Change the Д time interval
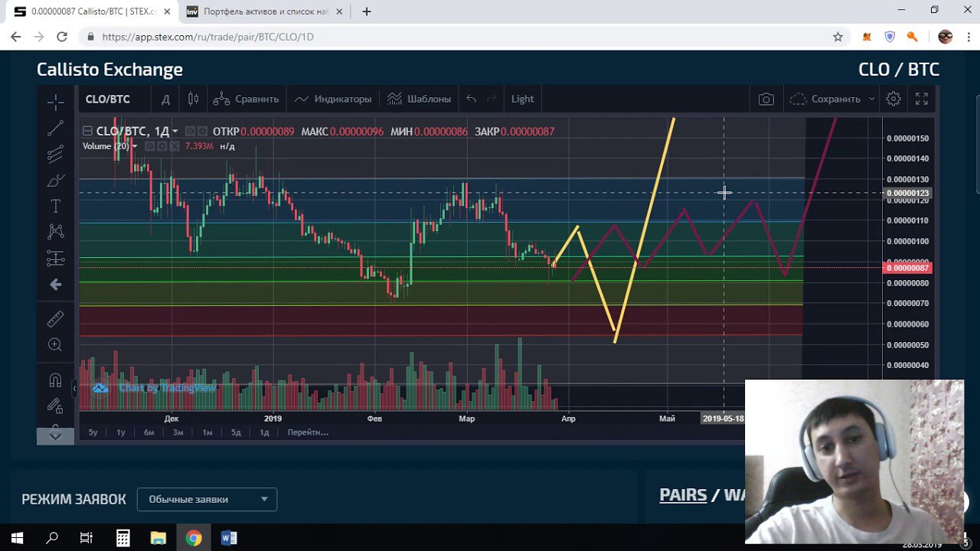980x551 pixels. click(165, 99)
